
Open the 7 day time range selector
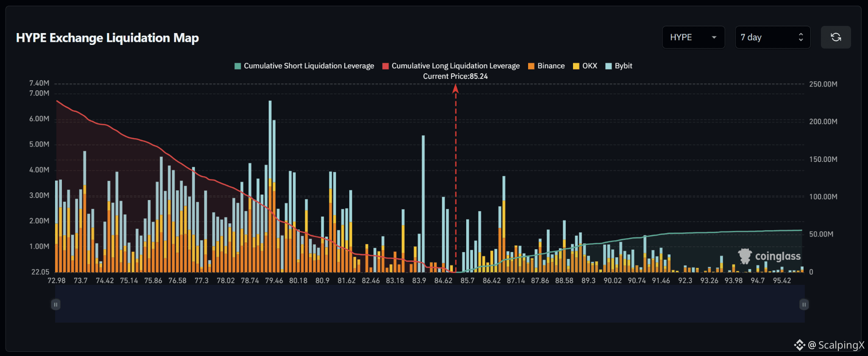click(x=773, y=37)
